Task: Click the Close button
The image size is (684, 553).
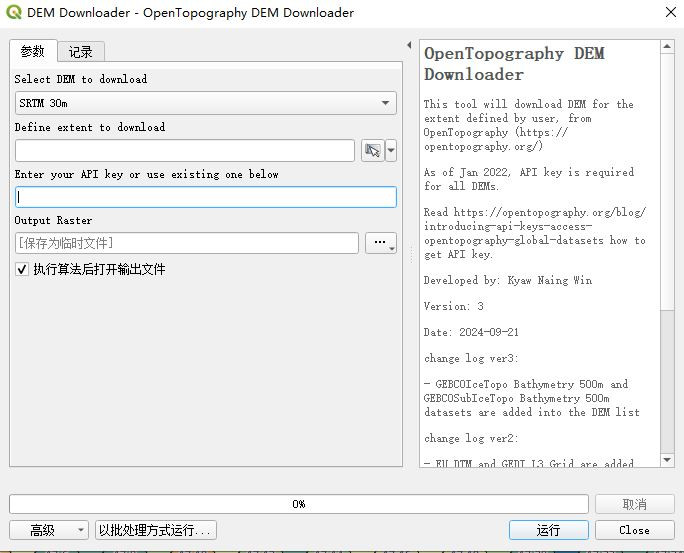Action: click(635, 530)
